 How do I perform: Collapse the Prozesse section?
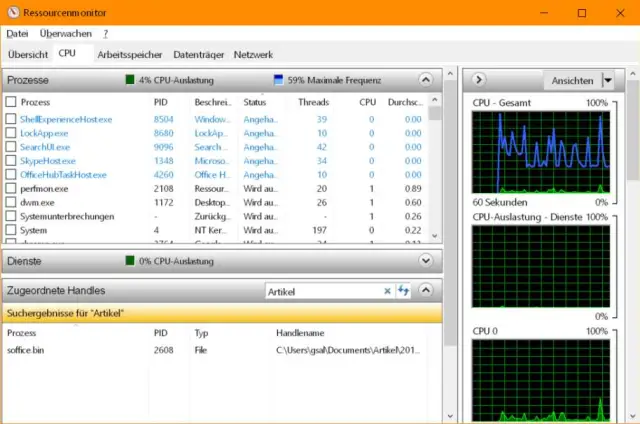[x=425, y=80]
